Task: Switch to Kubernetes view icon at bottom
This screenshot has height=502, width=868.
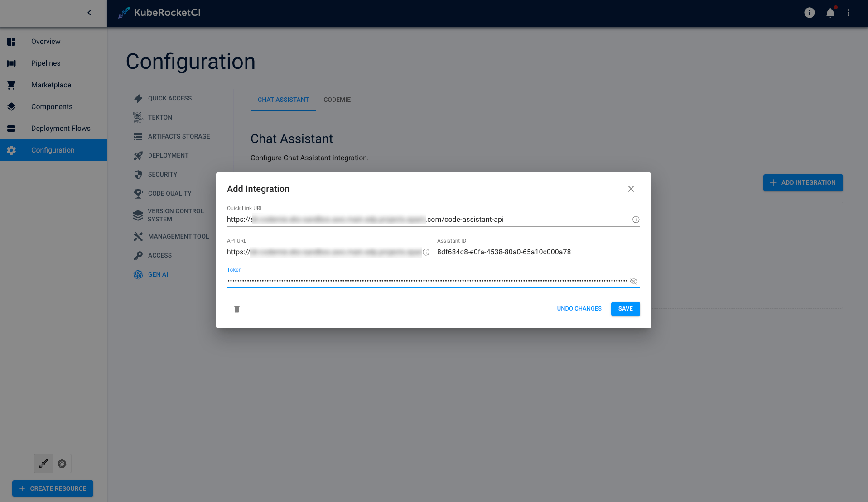Action: 62,464
